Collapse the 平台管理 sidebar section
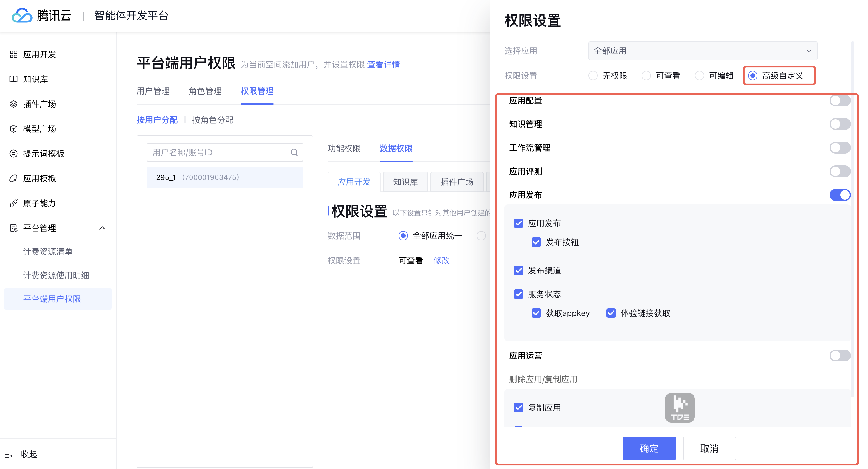Image resolution: width=868 pixels, height=469 pixels. click(x=103, y=228)
